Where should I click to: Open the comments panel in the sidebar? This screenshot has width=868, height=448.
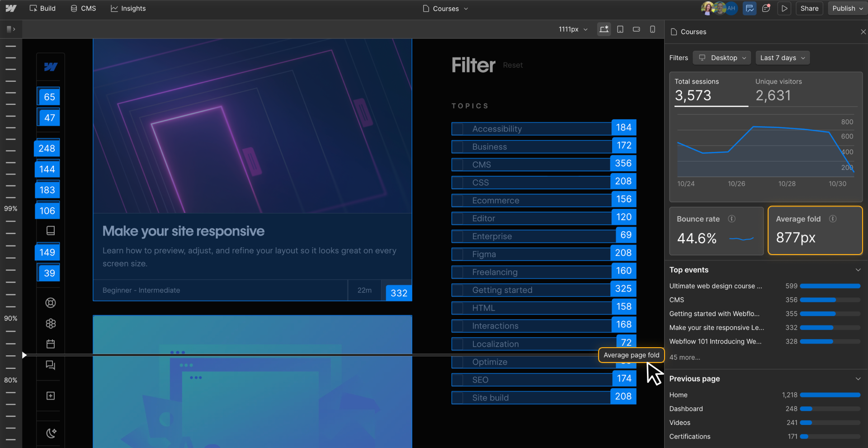(50, 365)
